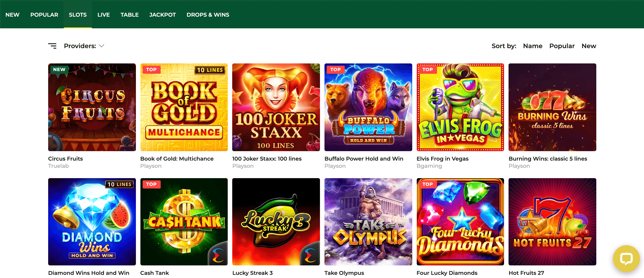Switch to the JACKPOT tab
This screenshot has width=644, height=278.
pyautogui.click(x=162, y=15)
